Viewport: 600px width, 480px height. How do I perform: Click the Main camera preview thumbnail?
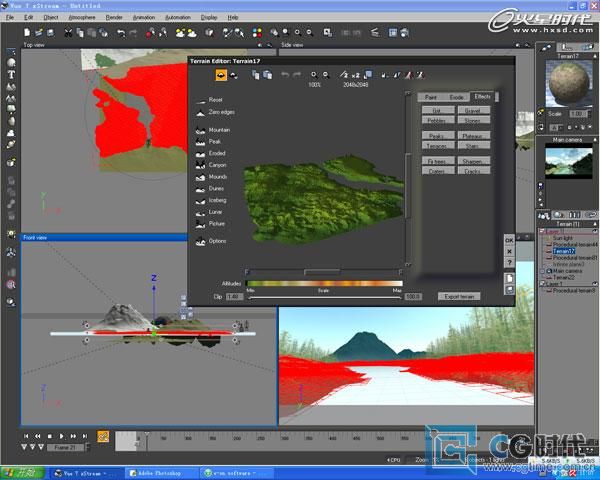tap(569, 161)
